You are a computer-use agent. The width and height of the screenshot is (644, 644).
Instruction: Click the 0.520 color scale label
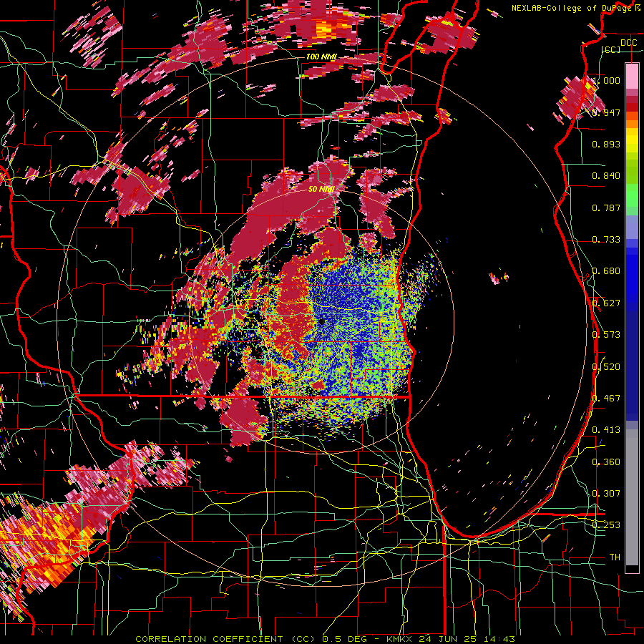coord(606,367)
